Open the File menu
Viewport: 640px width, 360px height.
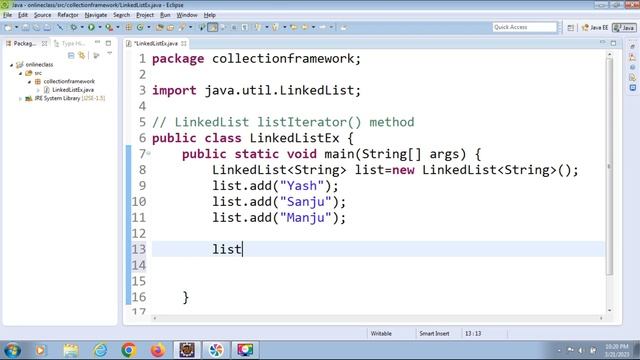click(x=7, y=15)
